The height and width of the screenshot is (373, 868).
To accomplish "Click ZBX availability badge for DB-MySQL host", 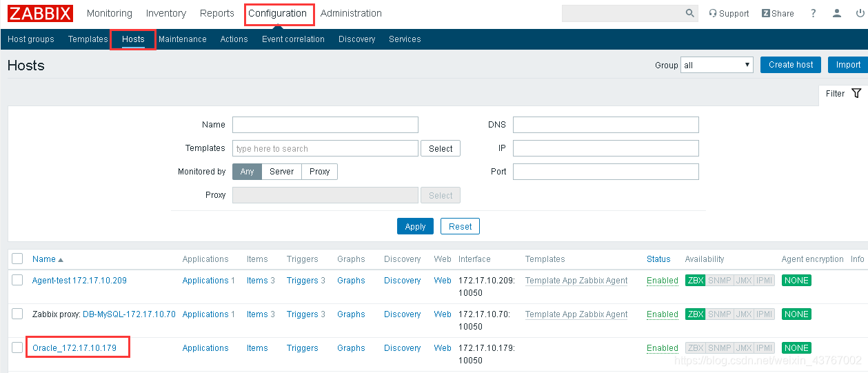I will tap(696, 314).
